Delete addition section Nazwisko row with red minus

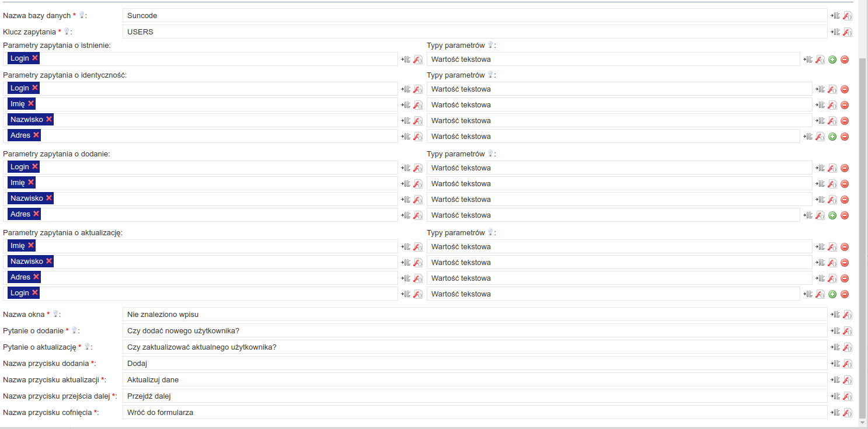tap(845, 200)
